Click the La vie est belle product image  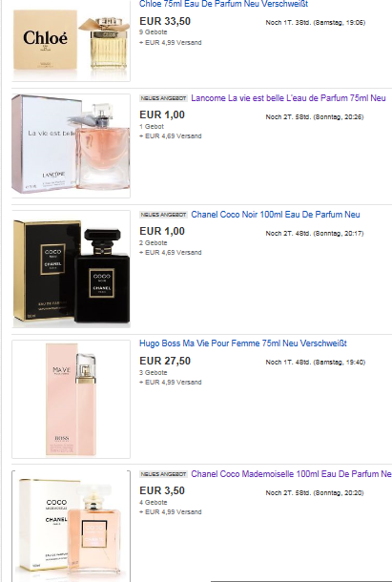tap(71, 146)
